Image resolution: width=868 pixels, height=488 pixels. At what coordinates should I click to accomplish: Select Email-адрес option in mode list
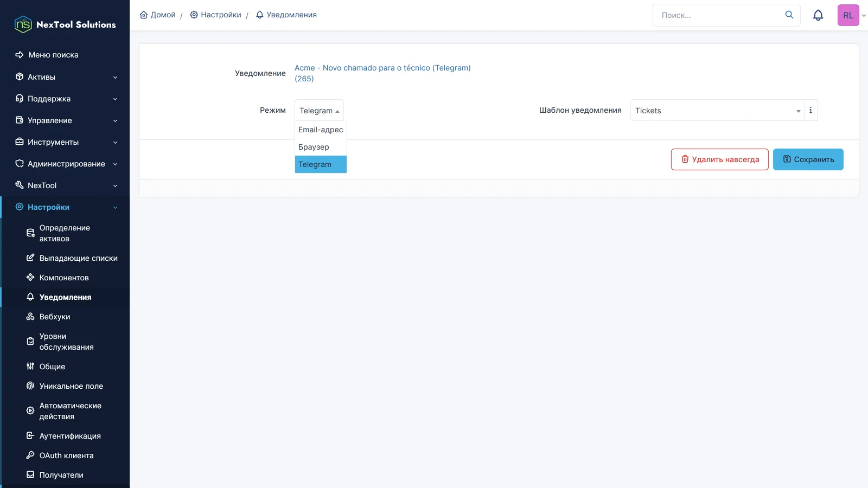click(321, 130)
